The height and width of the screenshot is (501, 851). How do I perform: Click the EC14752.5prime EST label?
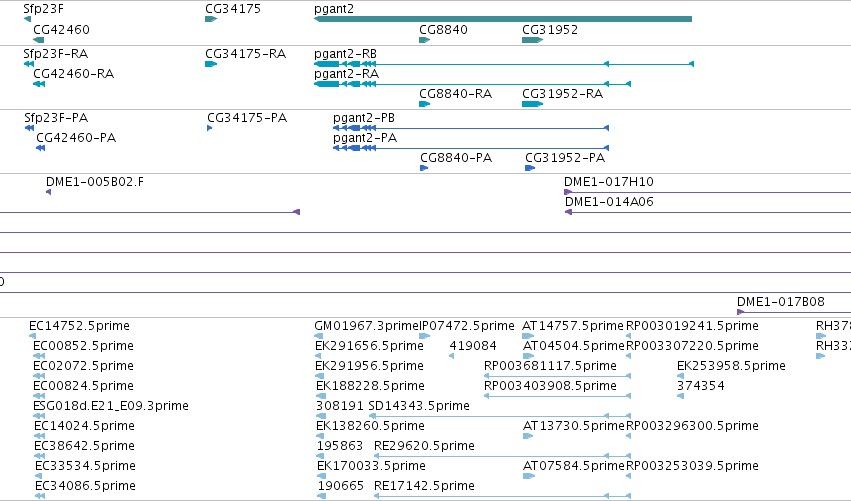tap(79, 326)
